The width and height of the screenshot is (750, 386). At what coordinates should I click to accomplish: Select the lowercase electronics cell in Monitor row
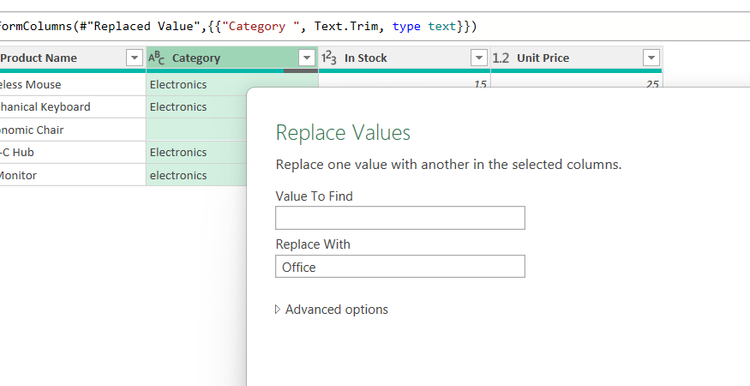click(197, 175)
